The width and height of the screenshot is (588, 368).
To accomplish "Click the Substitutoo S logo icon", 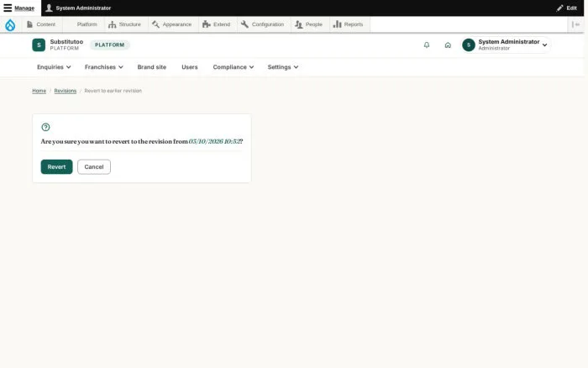I will tap(39, 45).
